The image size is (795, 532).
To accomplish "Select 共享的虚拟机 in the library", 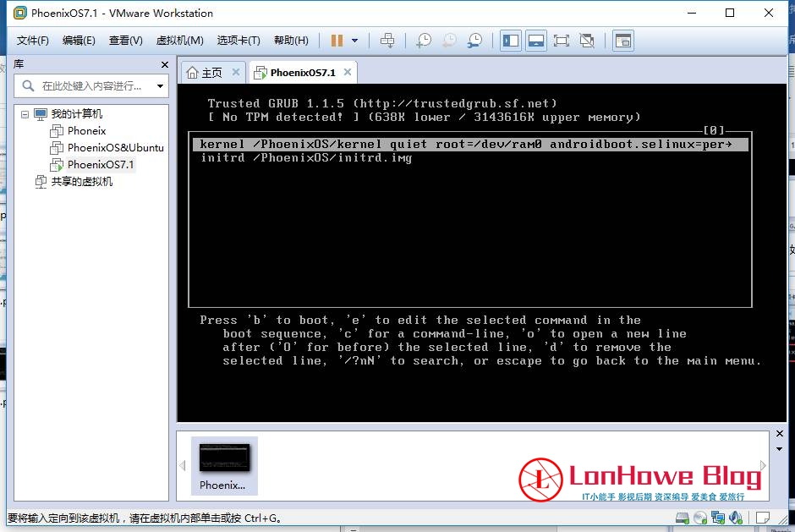I will [x=81, y=182].
